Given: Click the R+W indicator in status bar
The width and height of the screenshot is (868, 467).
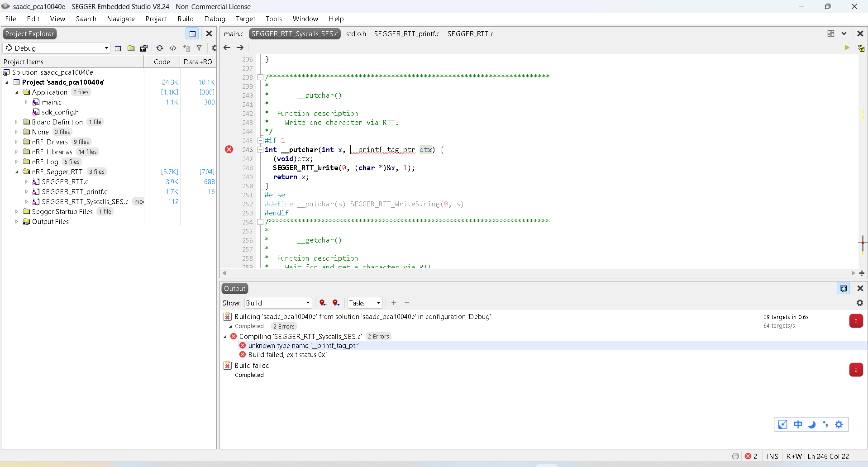Looking at the screenshot, I should pyautogui.click(x=794, y=456).
